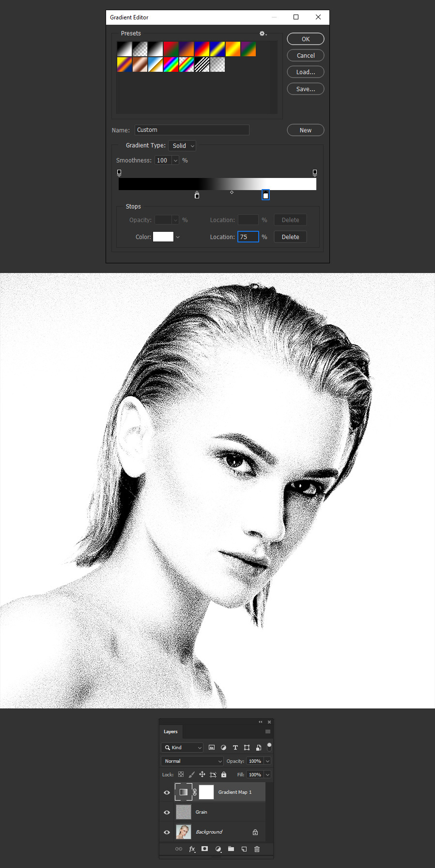Choose the Violet, Orange gradient preset
Image resolution: width=435 pixels, height=868 pixels.
(186, 49)
